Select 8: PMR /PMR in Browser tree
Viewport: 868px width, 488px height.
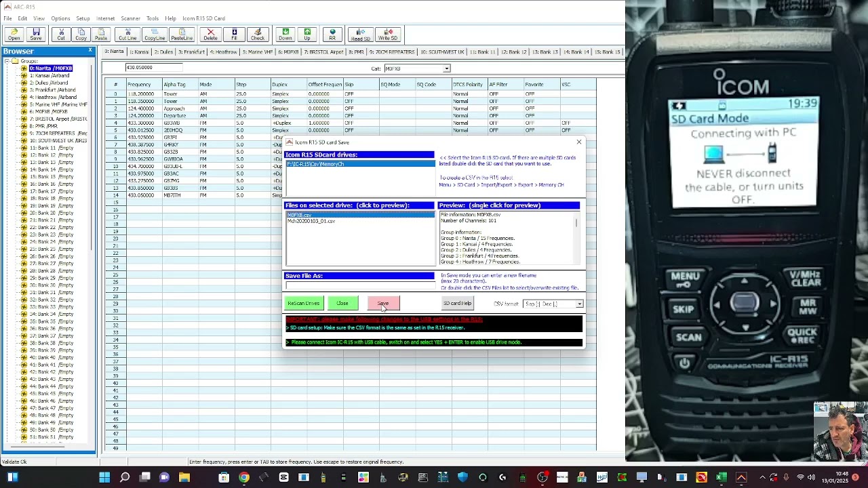tap(43, 126)
